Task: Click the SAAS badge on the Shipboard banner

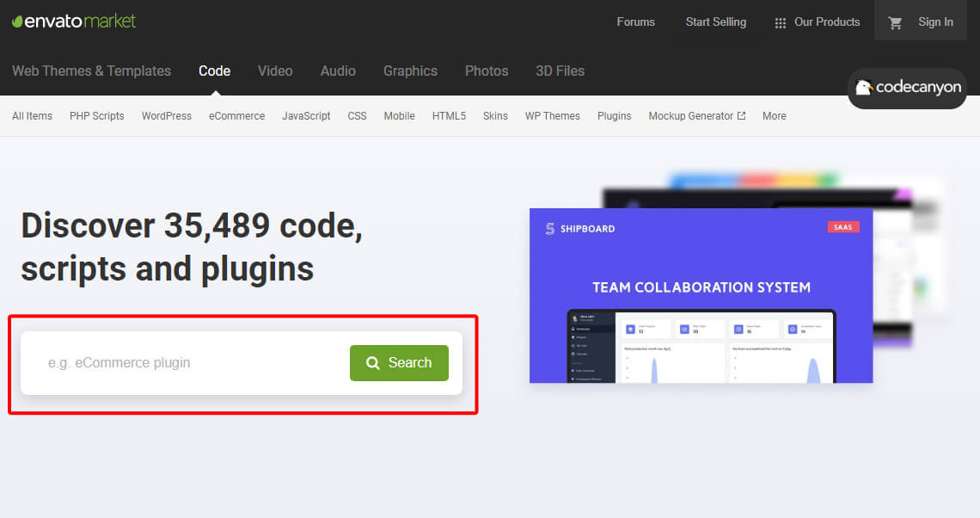Action: coord(843,226)
